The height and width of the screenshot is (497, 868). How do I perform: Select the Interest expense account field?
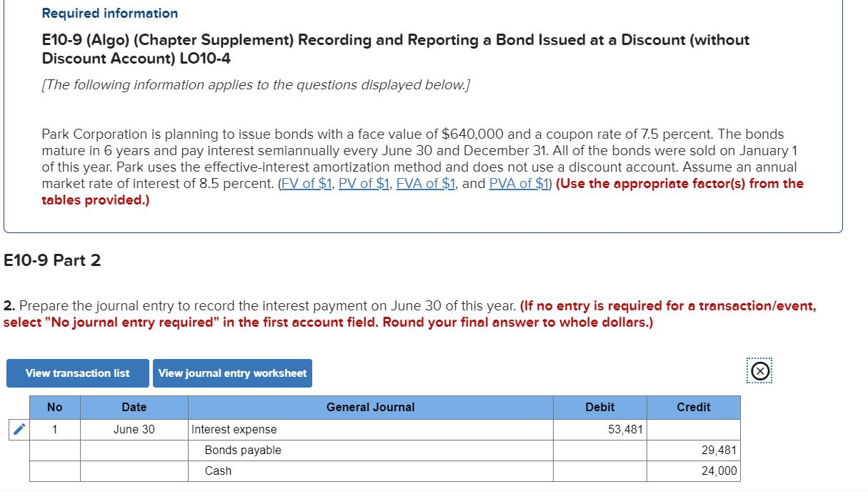click(236, 429)
